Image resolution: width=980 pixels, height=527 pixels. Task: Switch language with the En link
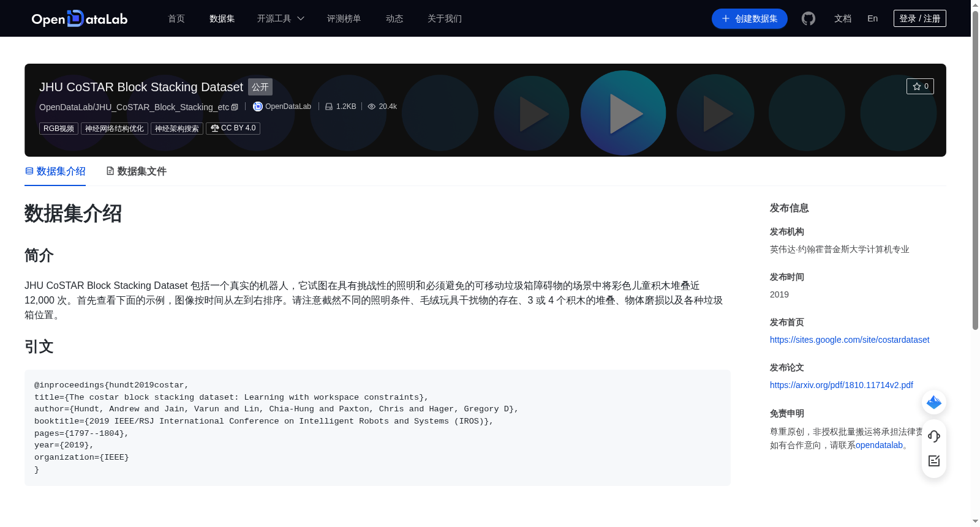click(873, 18)
